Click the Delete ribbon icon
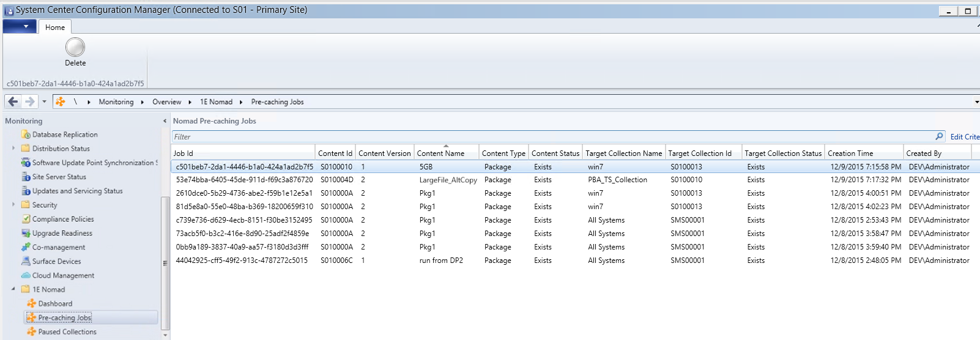The width and height of the screenshot is (980, 340). pyautogui.click(x=75, y=48)
